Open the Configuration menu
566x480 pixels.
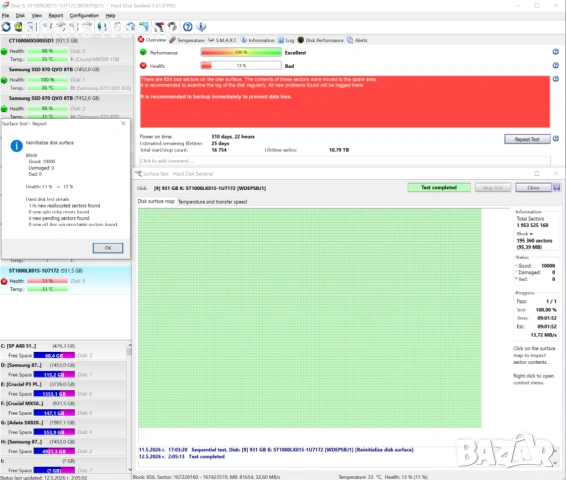84,16
